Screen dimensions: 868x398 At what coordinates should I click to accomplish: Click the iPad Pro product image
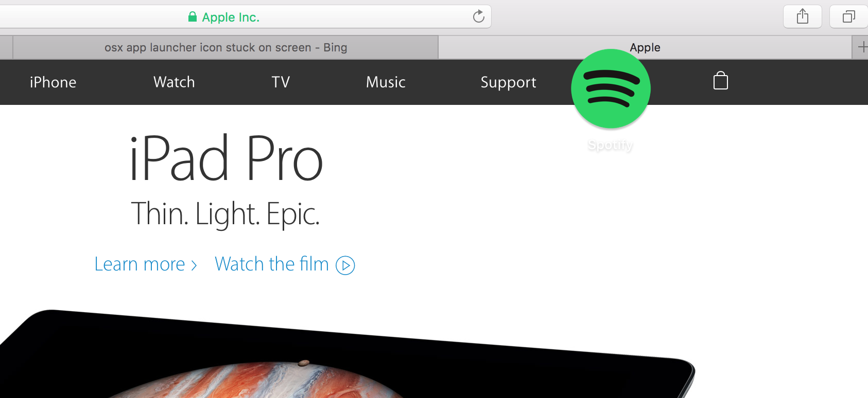pyautogui.click(x=348, y=354)
